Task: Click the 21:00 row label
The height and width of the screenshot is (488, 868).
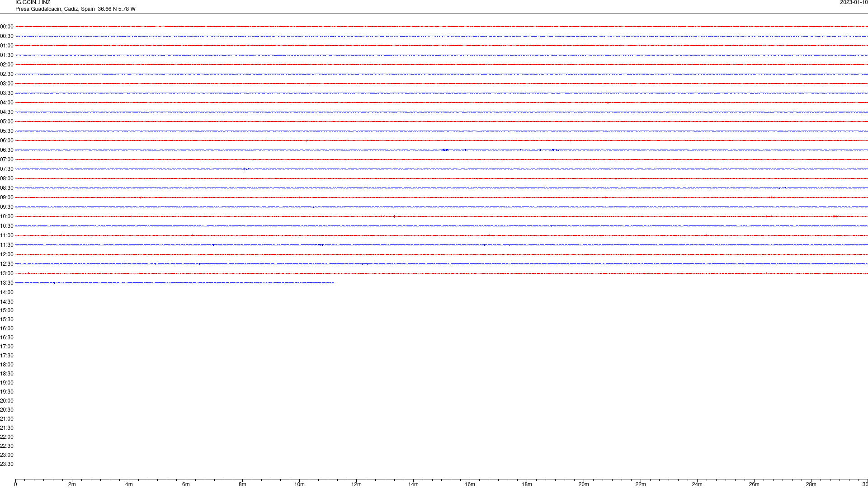Action: click(7, 419)
